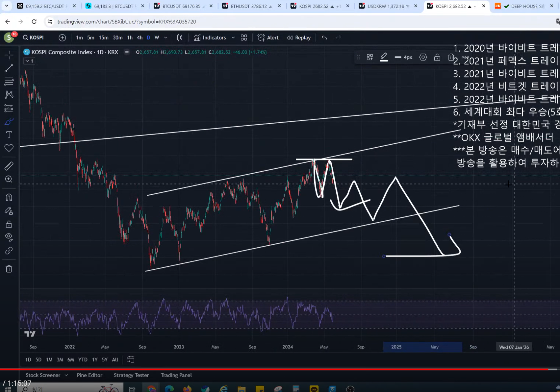
Task: Undo the last chart action
Action: (324, 37)
